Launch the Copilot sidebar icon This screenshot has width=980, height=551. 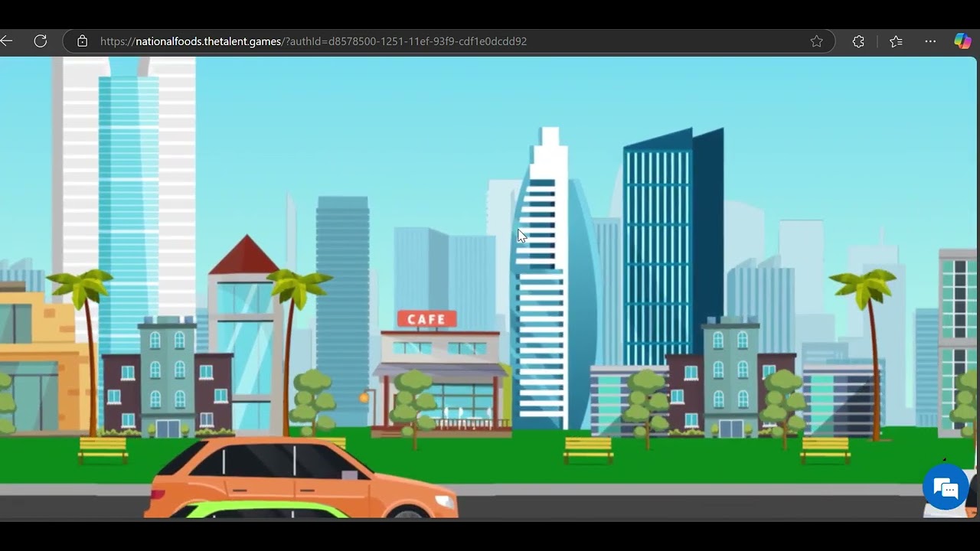tap(962, 41)
